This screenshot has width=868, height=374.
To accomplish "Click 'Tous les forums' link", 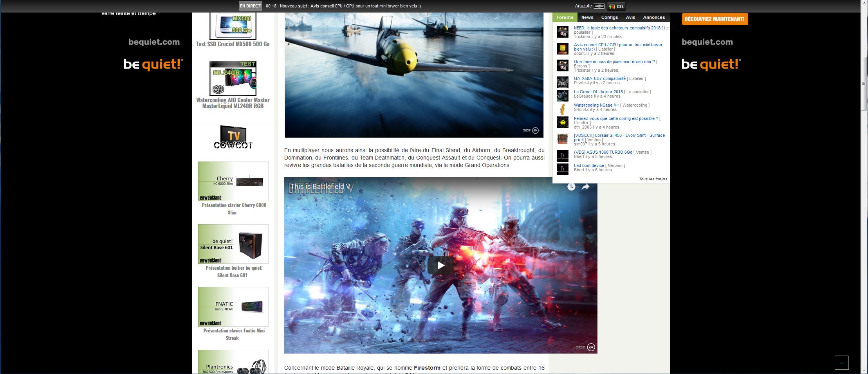I will coord(653,179).
